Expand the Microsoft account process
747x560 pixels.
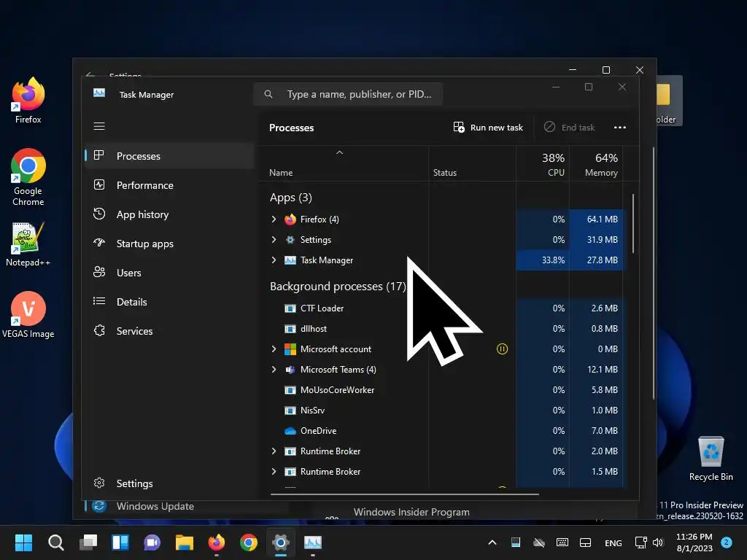274,349
